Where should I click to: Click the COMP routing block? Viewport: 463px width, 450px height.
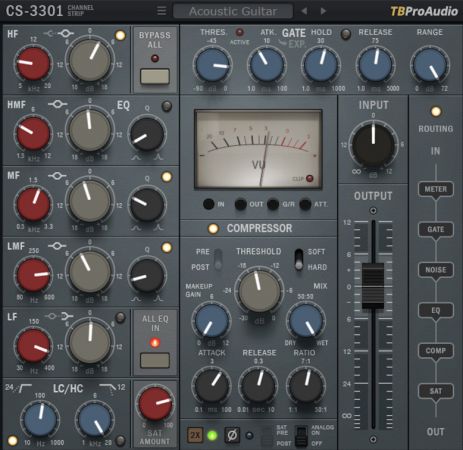(436, 351)
